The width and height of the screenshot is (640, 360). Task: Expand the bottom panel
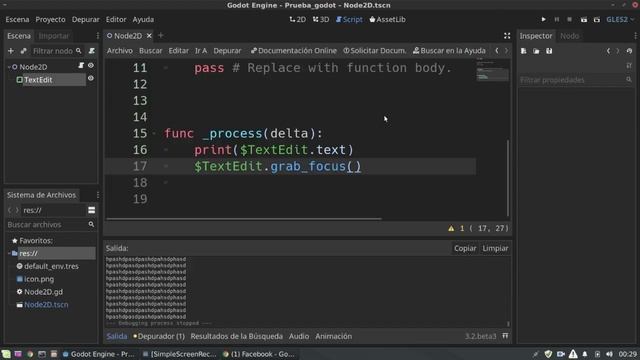[x=505, y=336]
